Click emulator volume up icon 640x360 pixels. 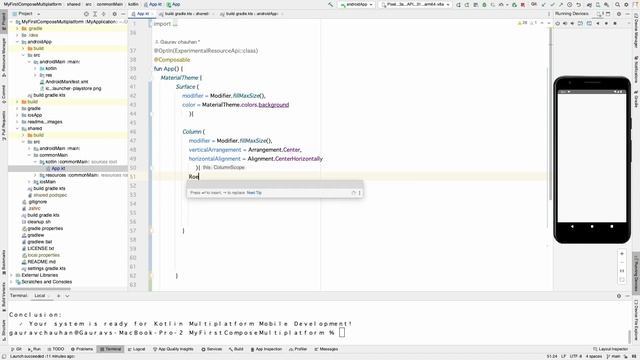click(565, 23)
